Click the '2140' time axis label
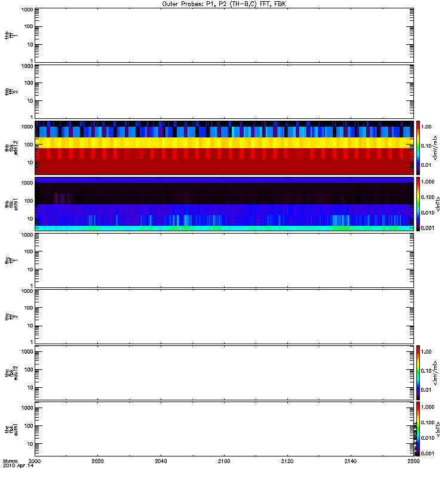The image size is (448, 478). point(351,461)
